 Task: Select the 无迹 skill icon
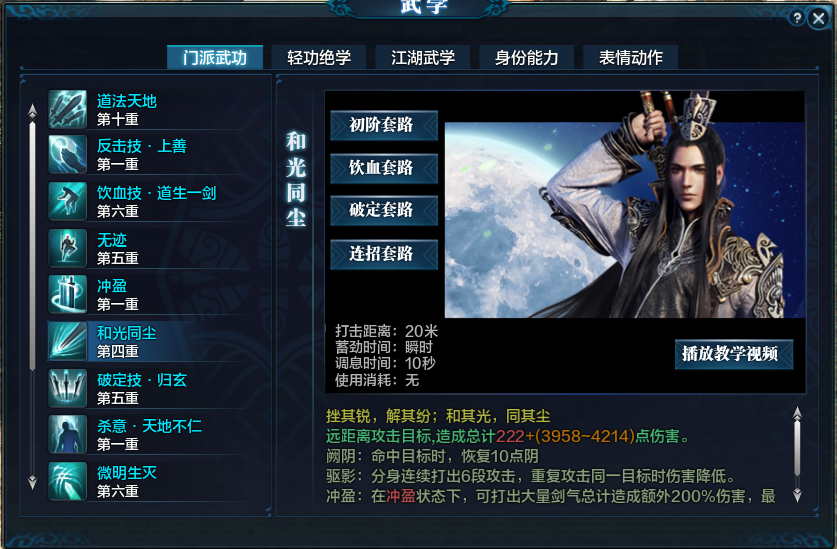(x=68, y=248)
